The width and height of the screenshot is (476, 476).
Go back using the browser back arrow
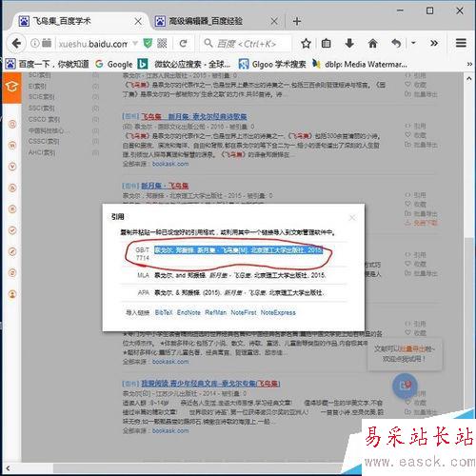(x=16, y=43)
